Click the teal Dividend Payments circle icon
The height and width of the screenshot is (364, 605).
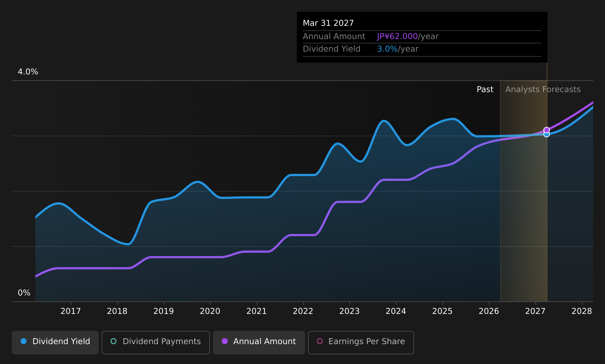coord(114,342)
